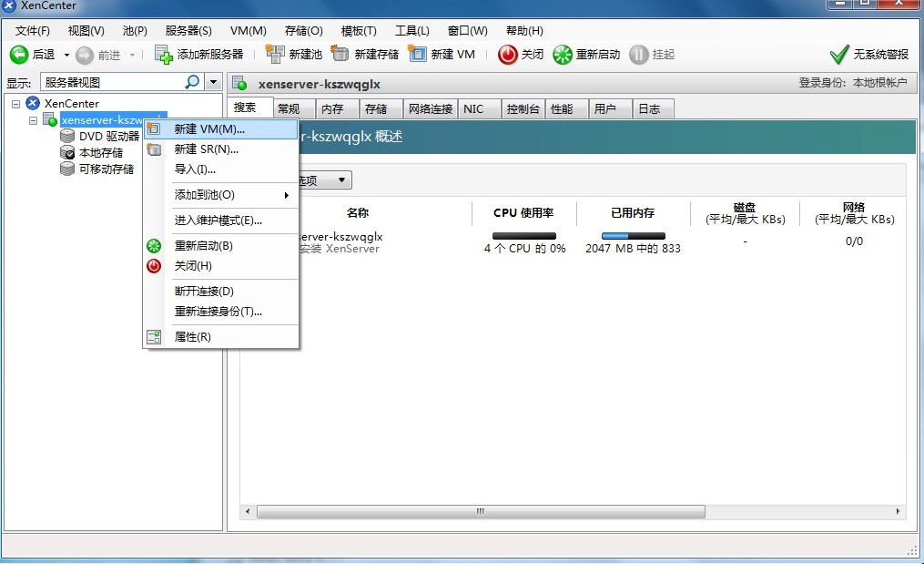Click the horizontal scrollbar thumb

[x=481, y=511]
